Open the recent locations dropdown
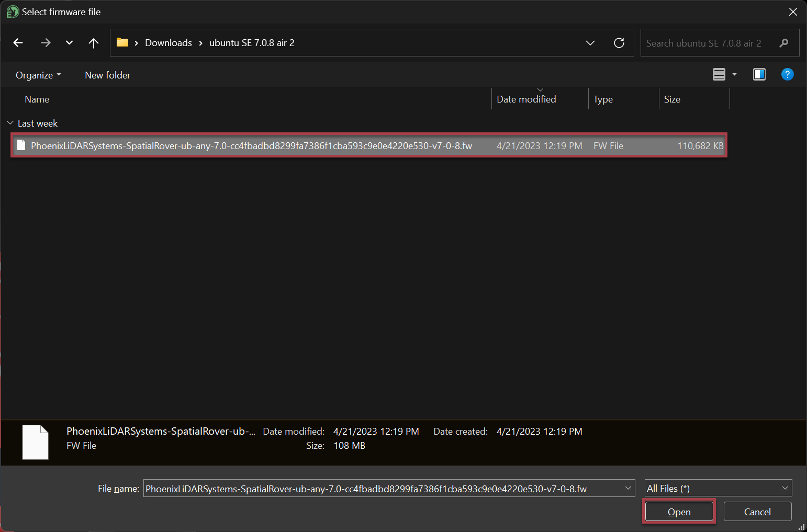The image size is (807, 532). click(x=69, y=43)
